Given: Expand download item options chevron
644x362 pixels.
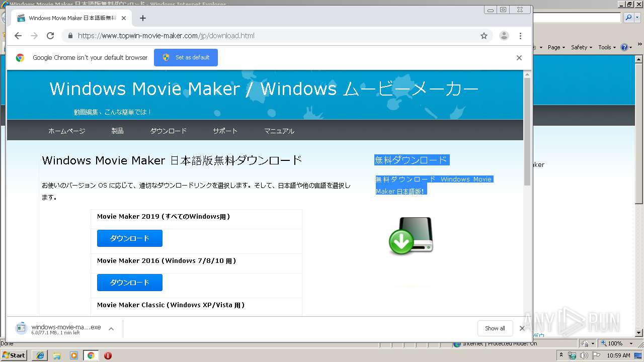Looking at the screenshot, I should click(x=111, y=329).
